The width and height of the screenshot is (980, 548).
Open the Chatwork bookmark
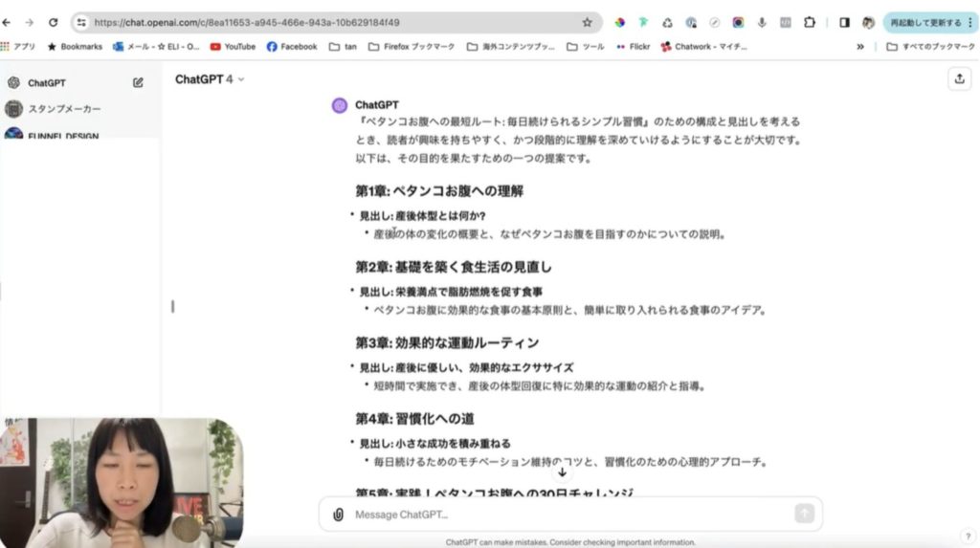coord(703,46)
